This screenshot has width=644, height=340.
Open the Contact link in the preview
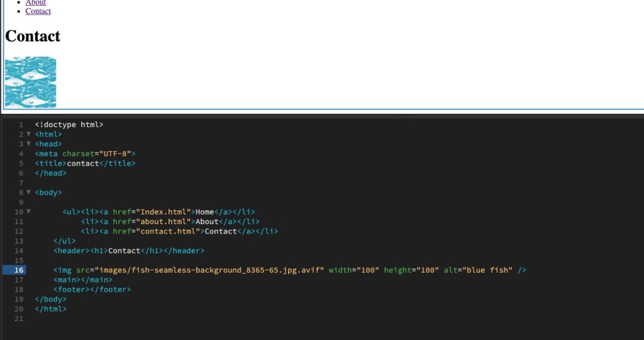[38, 11]
